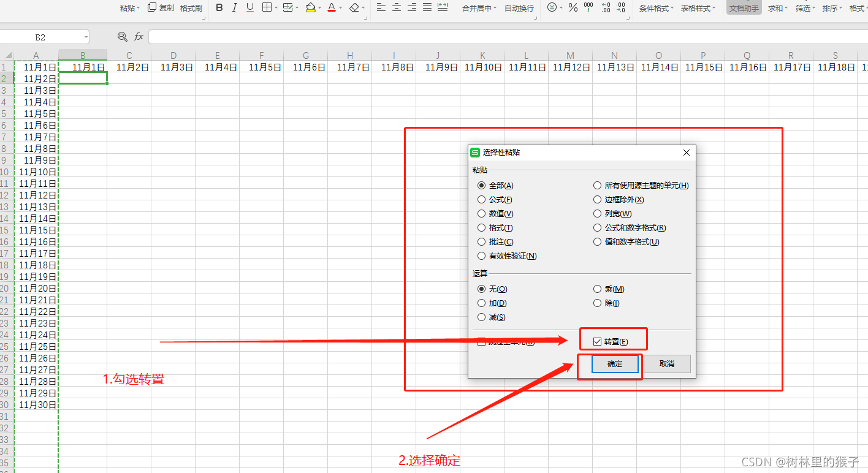
Task: Expand the font color dropdown arrow
Action: (341, 9)
